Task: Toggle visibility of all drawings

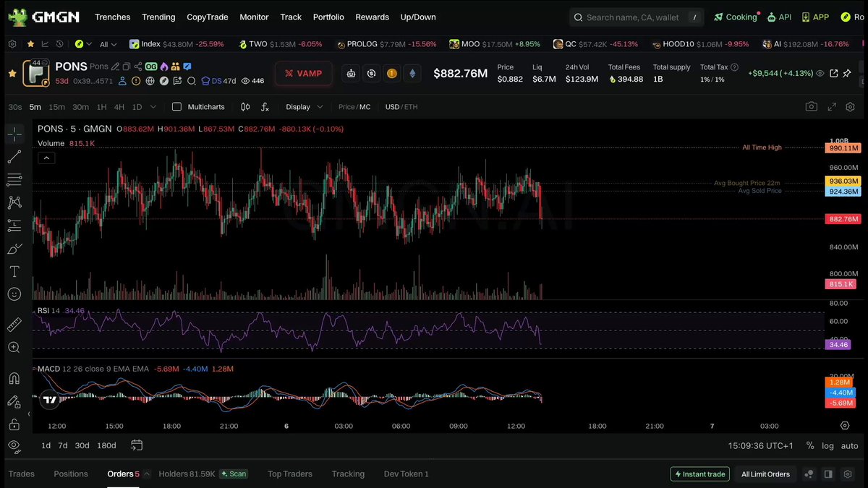Action: point(14,446)
